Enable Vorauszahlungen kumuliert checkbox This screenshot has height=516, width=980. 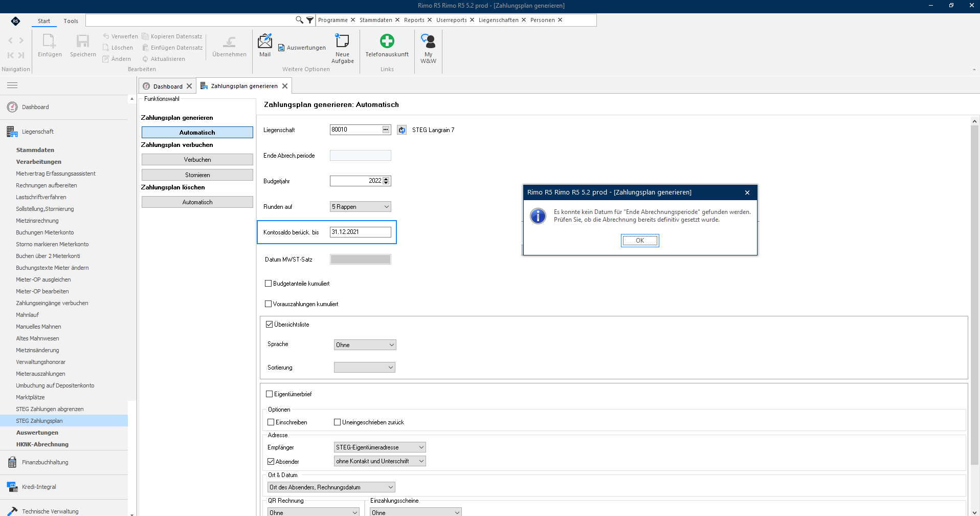click(268, 304)
